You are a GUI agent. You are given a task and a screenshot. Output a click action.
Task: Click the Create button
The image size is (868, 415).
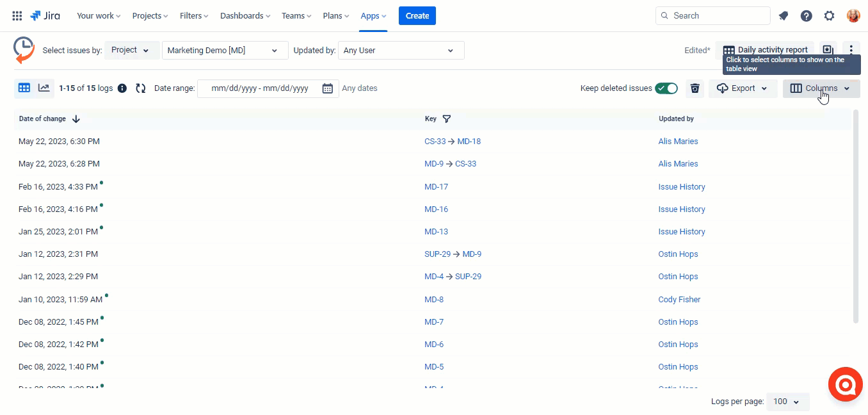pyautogui.click(x=417, y=16)
